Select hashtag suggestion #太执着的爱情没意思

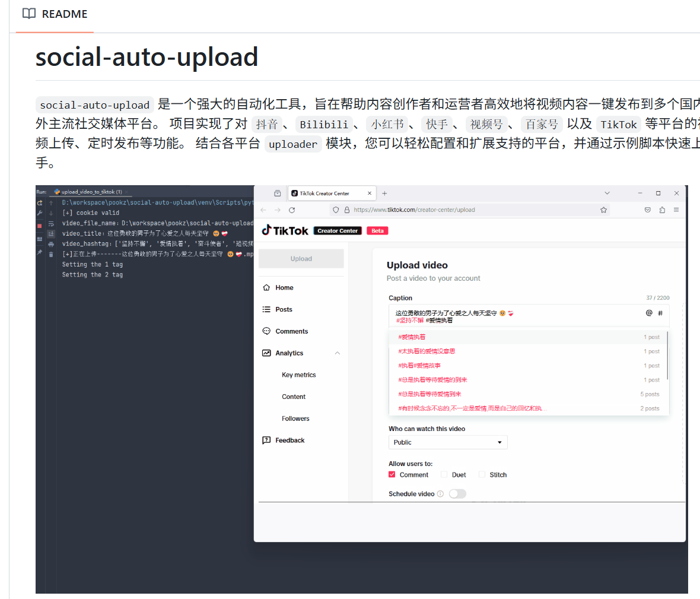pos(528,351)
